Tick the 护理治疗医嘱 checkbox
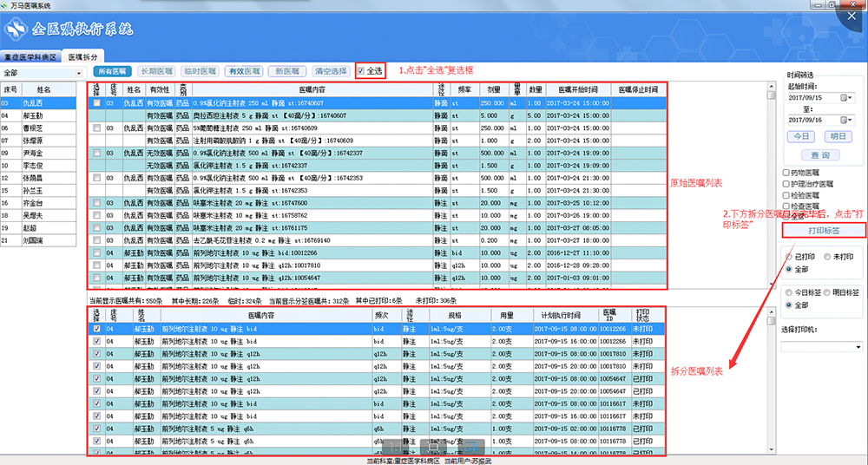Image resolution: width=868 pixels, height=465 pixels. pos(786,184)
